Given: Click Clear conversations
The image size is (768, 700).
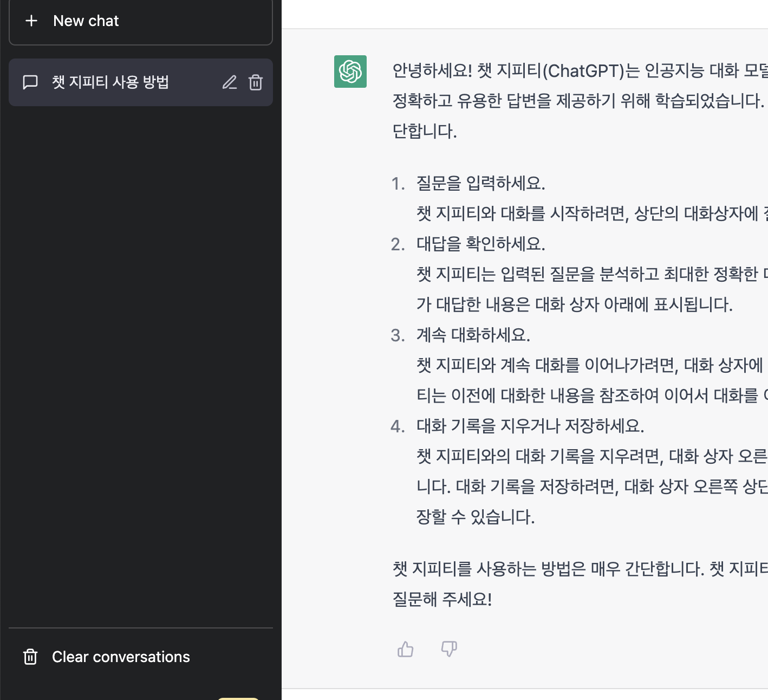Looking at the screenshot, I should [x=141, y=657].
